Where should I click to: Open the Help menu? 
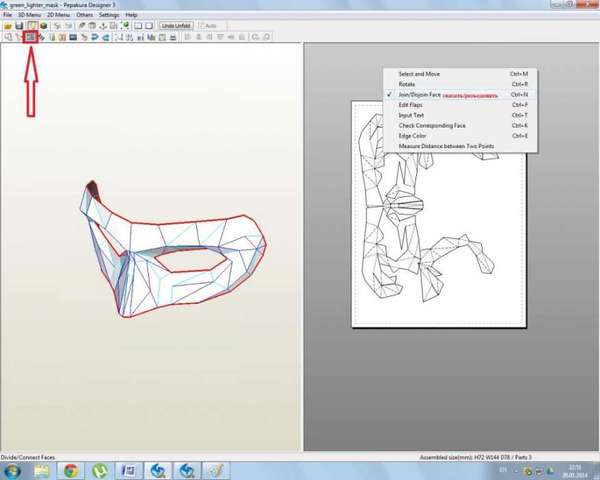click(x=131, y=15)
